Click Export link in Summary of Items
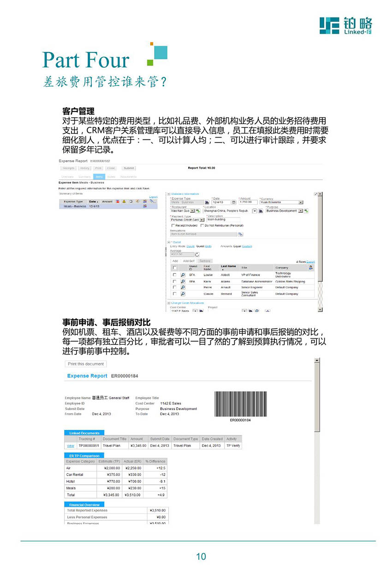The image size is (392, 567). pos(153,197)
